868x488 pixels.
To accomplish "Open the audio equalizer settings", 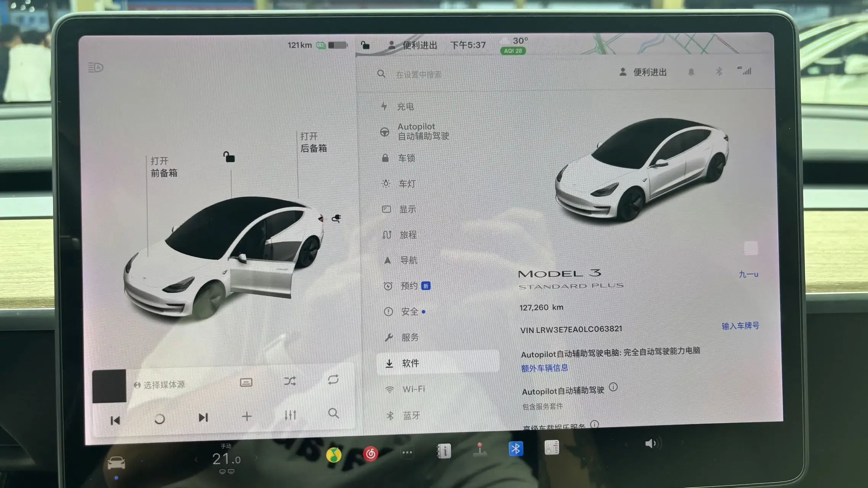I will coord(290,415).
